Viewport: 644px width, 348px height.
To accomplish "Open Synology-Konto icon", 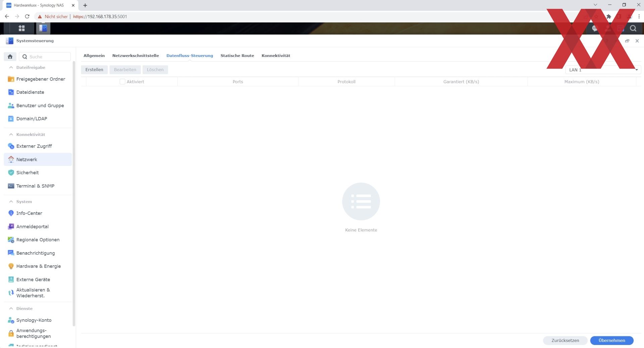I will pos(11,320).
